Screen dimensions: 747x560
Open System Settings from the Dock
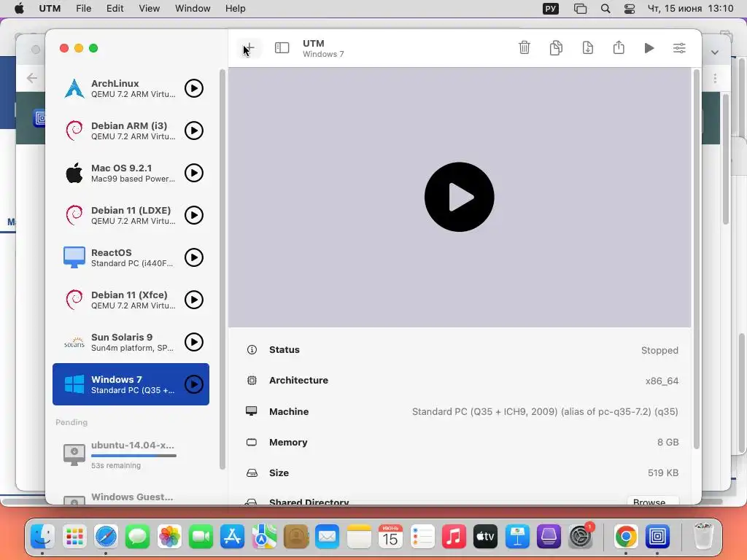(x=580, y=536)
